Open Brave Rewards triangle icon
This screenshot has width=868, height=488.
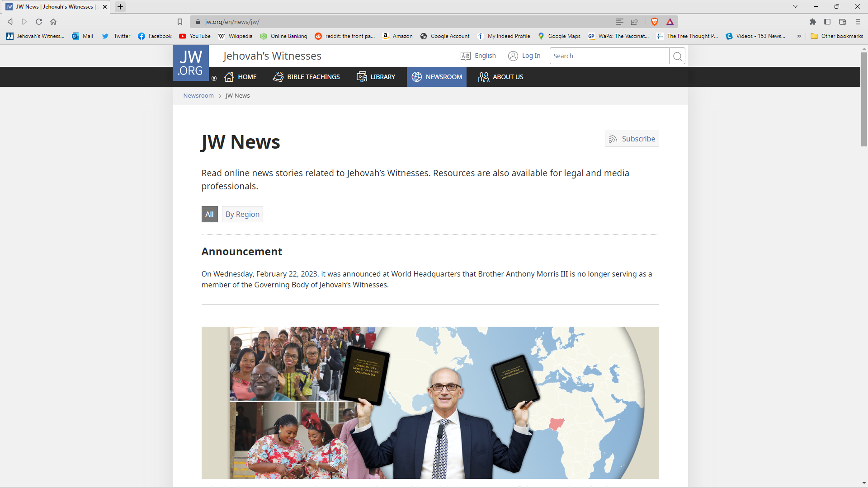pyautogui.click(x=670, y=22)
